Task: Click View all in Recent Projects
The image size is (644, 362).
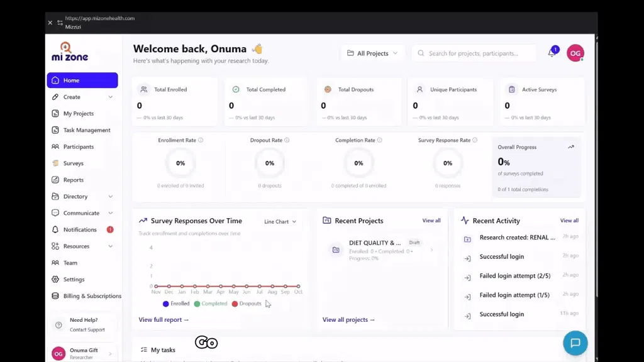Action: point(431,221)
